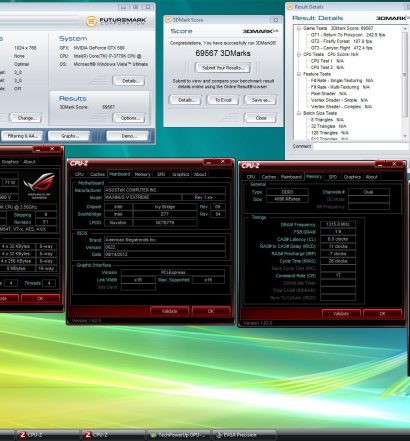
Task: Click Submit Your Results button
Action: point(223,68)
